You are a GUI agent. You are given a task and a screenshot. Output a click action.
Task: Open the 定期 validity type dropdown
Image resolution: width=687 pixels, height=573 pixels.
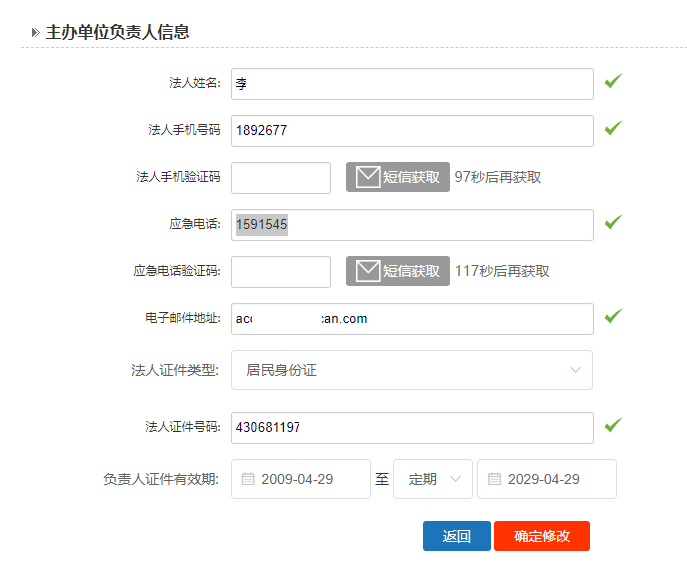(433, 479)
